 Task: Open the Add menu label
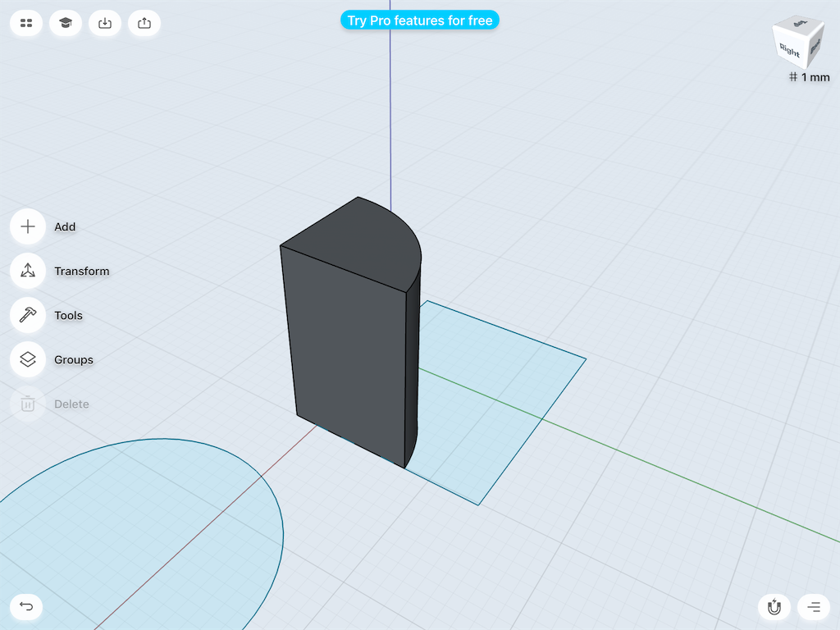(x=65, y=226)
